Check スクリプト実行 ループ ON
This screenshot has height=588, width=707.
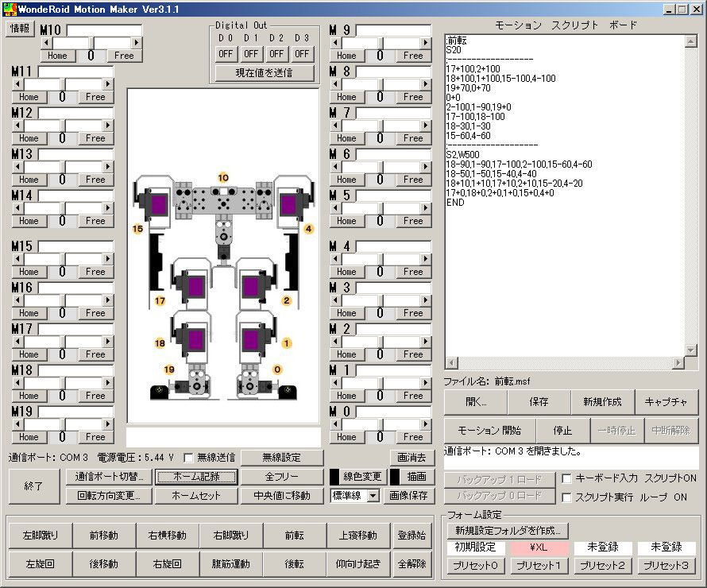click(566, 497)
